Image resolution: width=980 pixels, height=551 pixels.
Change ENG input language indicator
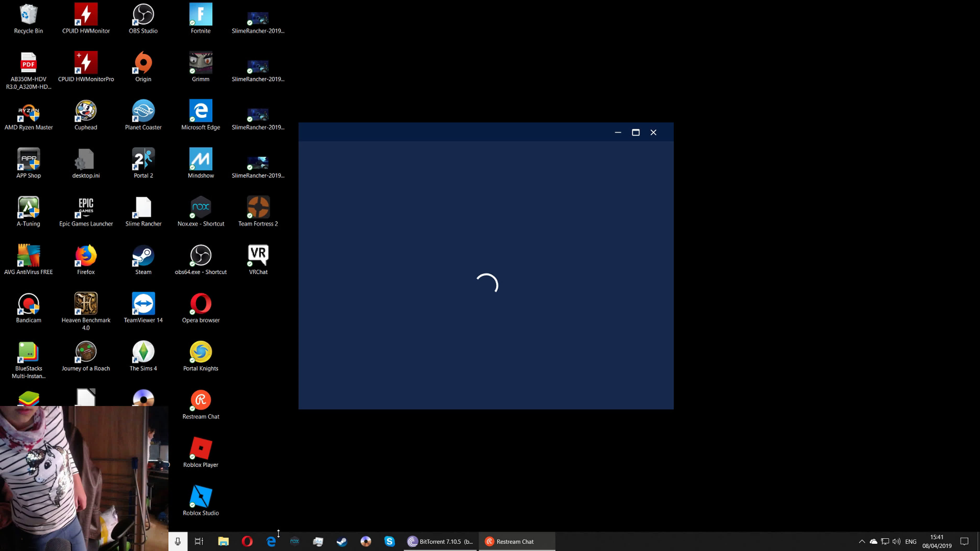click(x=911, y=541)
